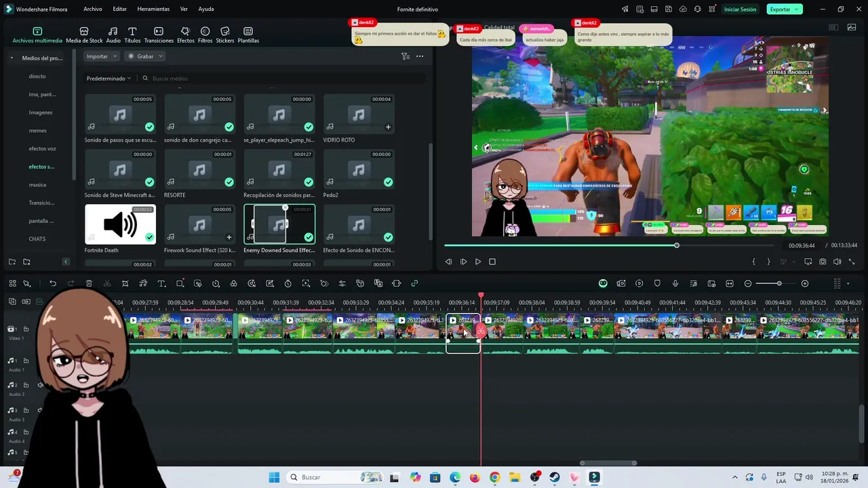
Task: Open preview display settings monitor icon
Action: click(808, 262)
